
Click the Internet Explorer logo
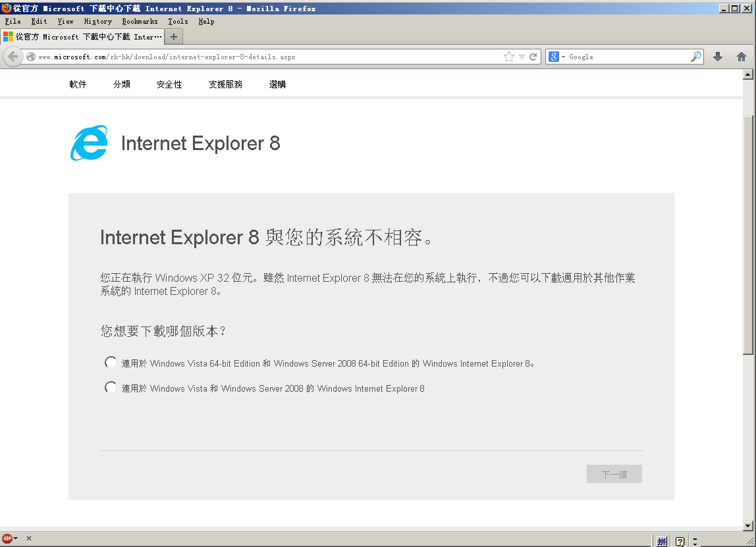(89, 143)
